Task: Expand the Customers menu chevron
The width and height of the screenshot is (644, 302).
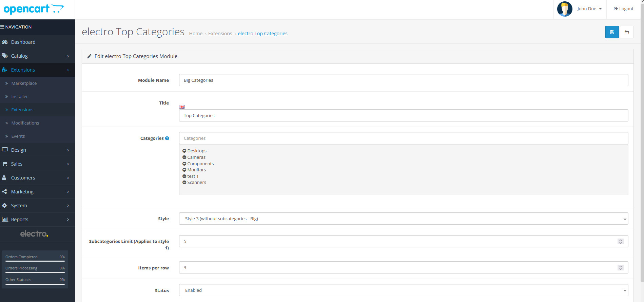Action: click(x=68, y=178)
